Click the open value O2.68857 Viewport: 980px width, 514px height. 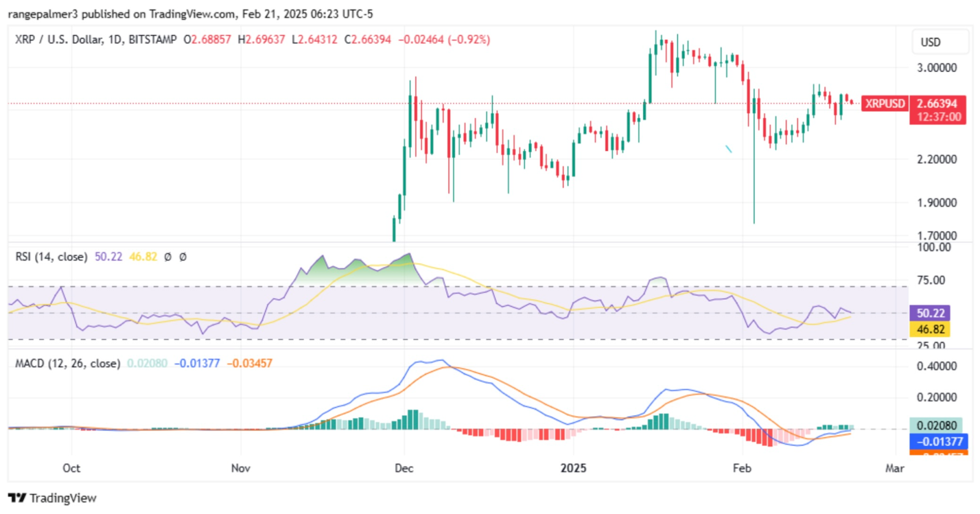click(x=207, y=40)
